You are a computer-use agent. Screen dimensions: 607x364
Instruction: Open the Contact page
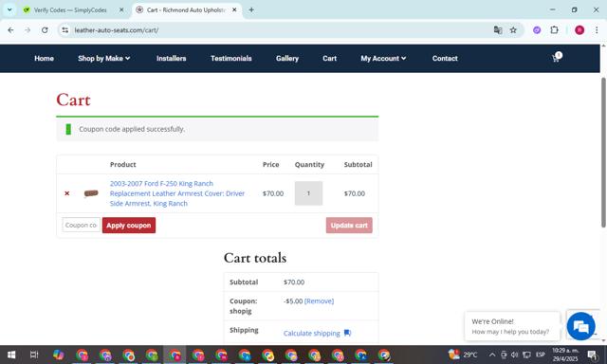click(x=445, y=59)
